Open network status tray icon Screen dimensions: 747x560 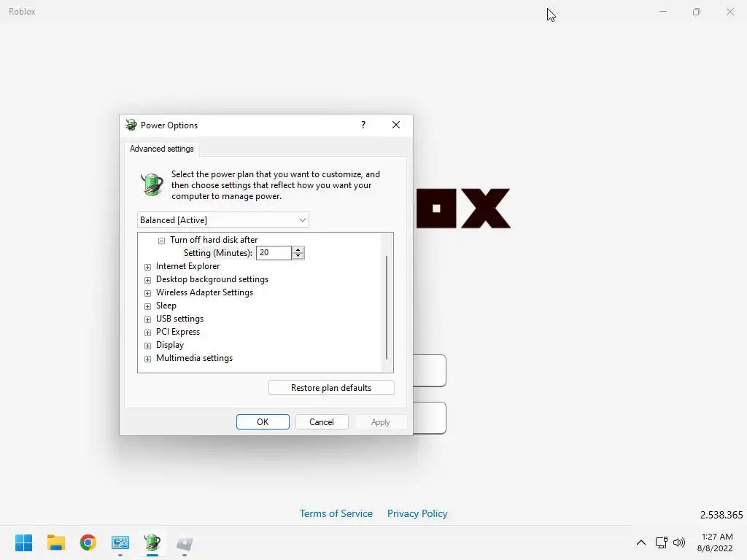(661, 542)
